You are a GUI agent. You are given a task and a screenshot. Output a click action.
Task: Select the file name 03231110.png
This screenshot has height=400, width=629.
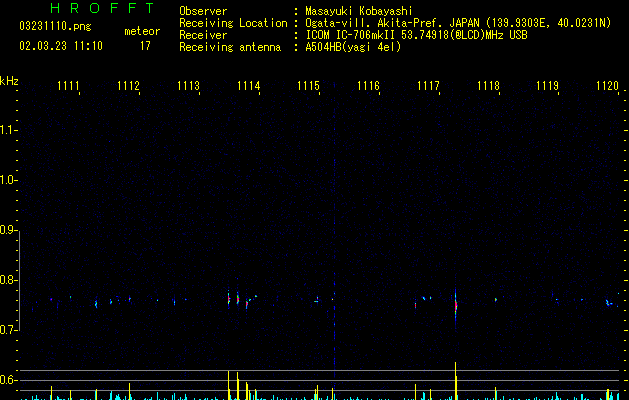point(55,27)
